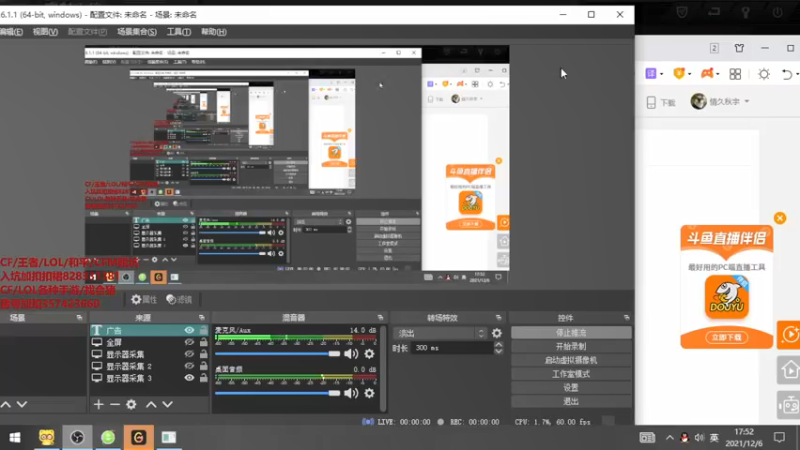Open the Windows Start menu
This screenshot has height=450, width=800.
pyautogui.click(x=15, y=437)
